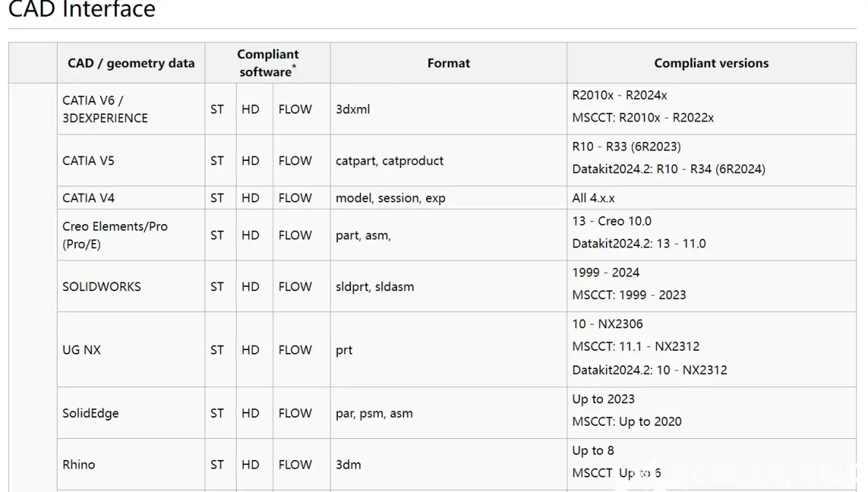The height and width of the screenshot is (492, 868).
Task: Click the 'Compliant software' column header
Action: coord(268,63)
